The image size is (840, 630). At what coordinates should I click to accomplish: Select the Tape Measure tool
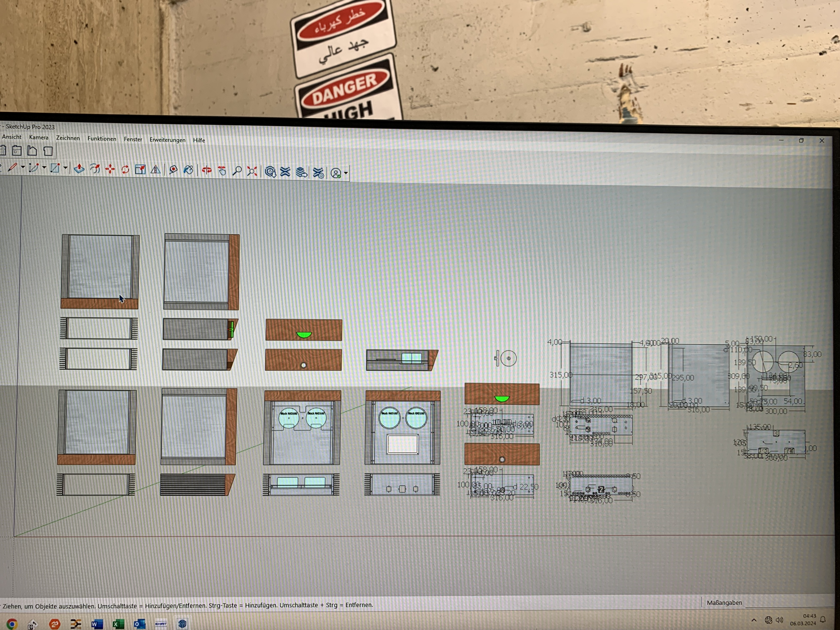(x=173, y=170)
